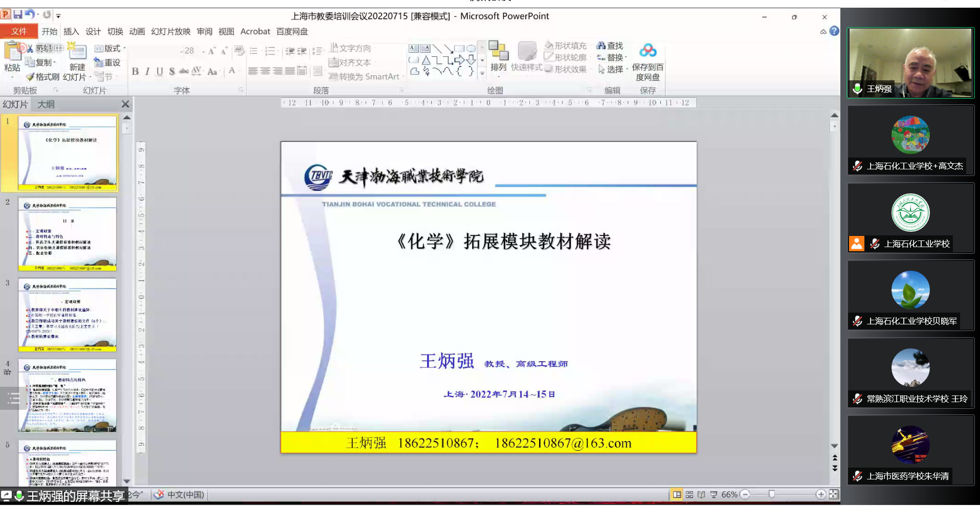Click the zoom-in plus button
This screenshot has width=980, height=506.
(820, 494)
